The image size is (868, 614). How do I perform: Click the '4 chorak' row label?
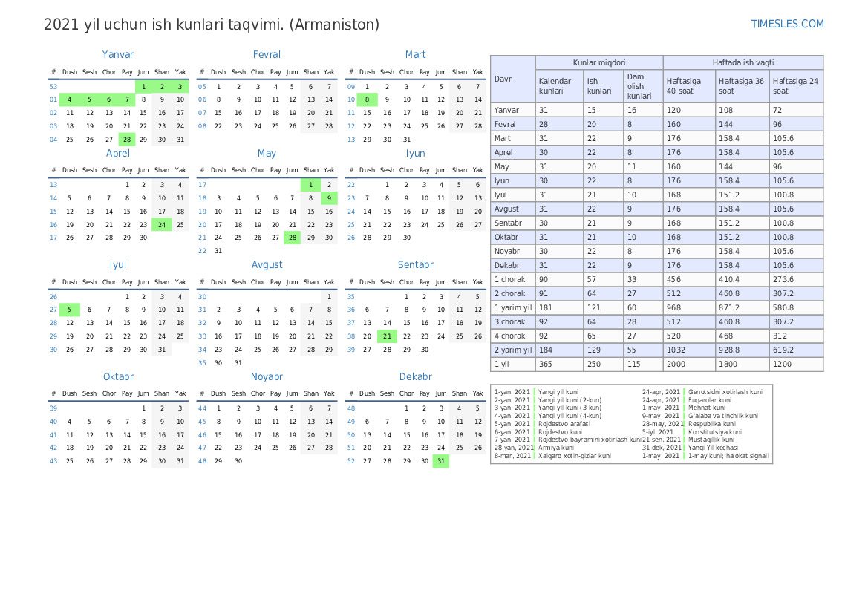point(509,336)
